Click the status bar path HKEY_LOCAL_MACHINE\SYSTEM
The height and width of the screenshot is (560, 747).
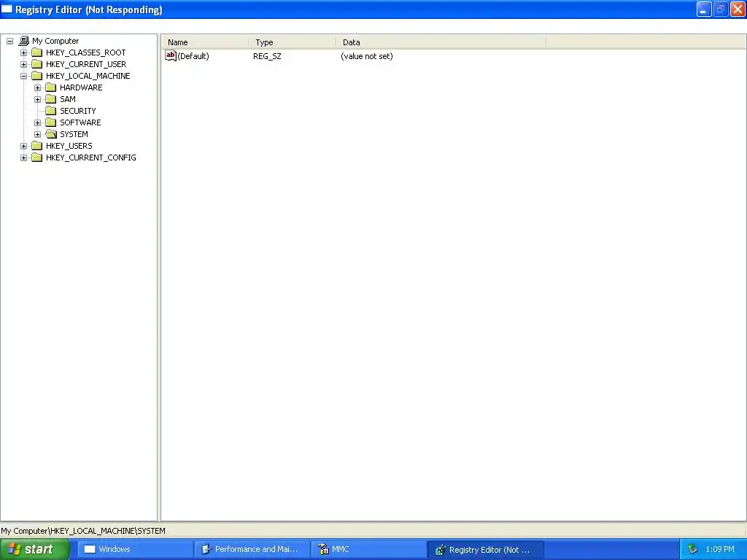click(108, 531)
